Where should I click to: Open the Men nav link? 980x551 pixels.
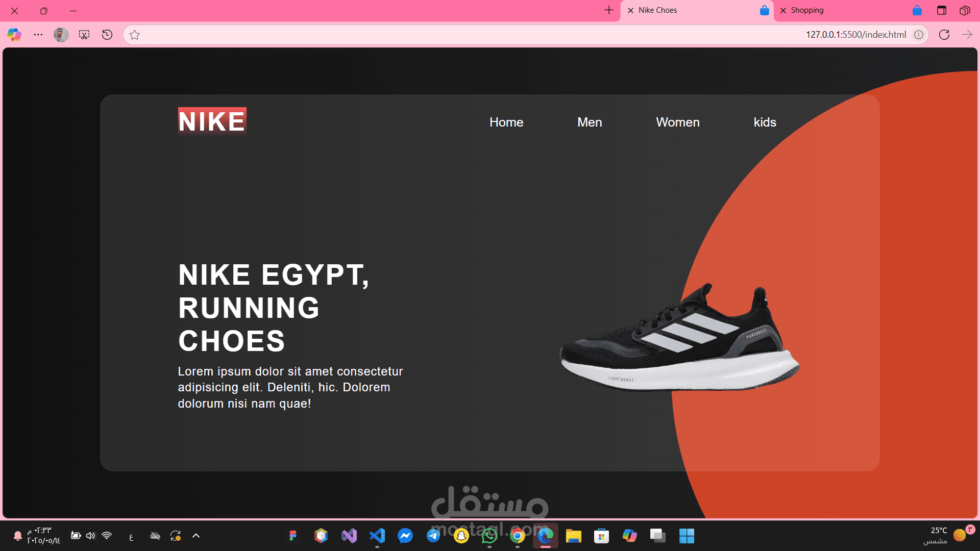tap(590, 122)
